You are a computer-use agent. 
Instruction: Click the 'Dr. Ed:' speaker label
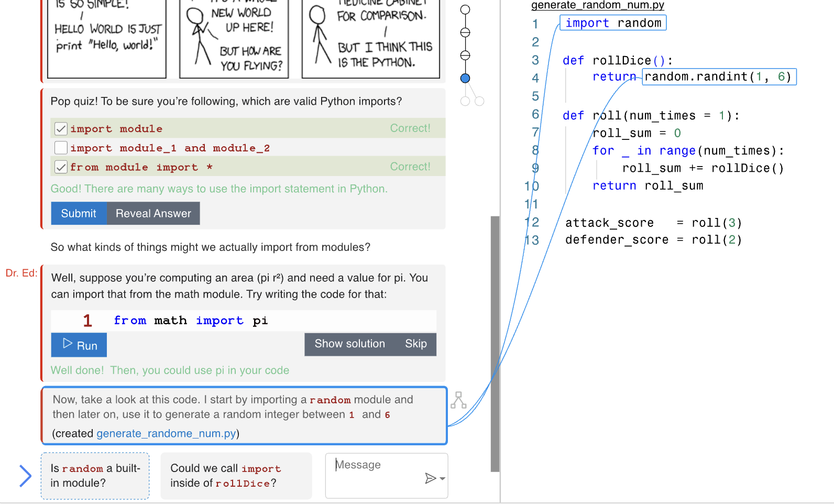click(x=21, y=273)
